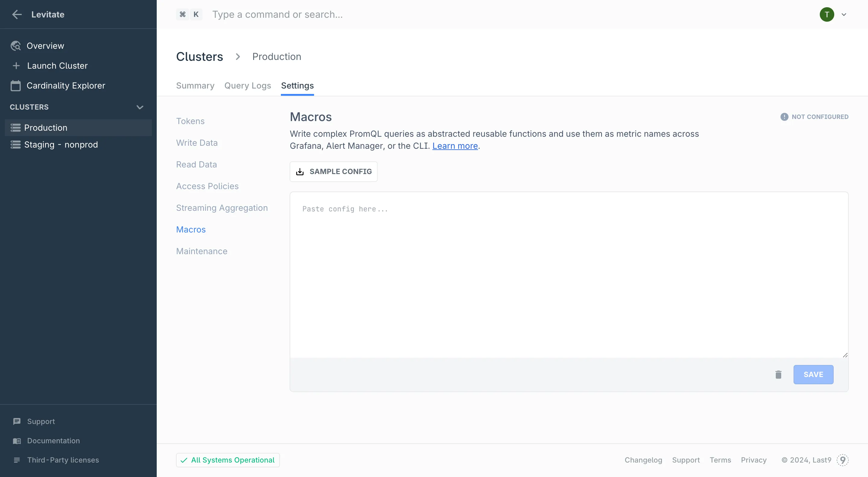The image size is (868, 477).
Task: Open Cardinality Explorer via its calendar icon
Action: (15, 86)
